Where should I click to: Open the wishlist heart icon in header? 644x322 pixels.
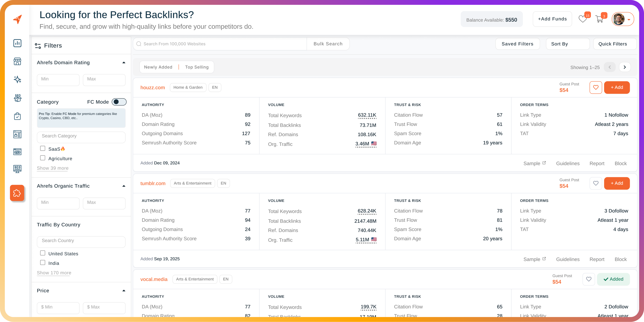point(583,19)
